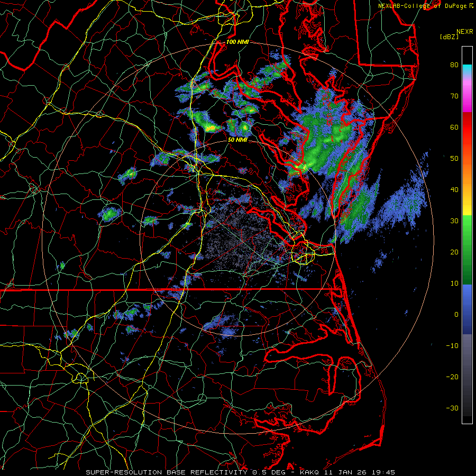The height and width of the screenshot is (476, 476).
Task: Click the -30 dBZ scale label
Action: click(x=452, y=408)
